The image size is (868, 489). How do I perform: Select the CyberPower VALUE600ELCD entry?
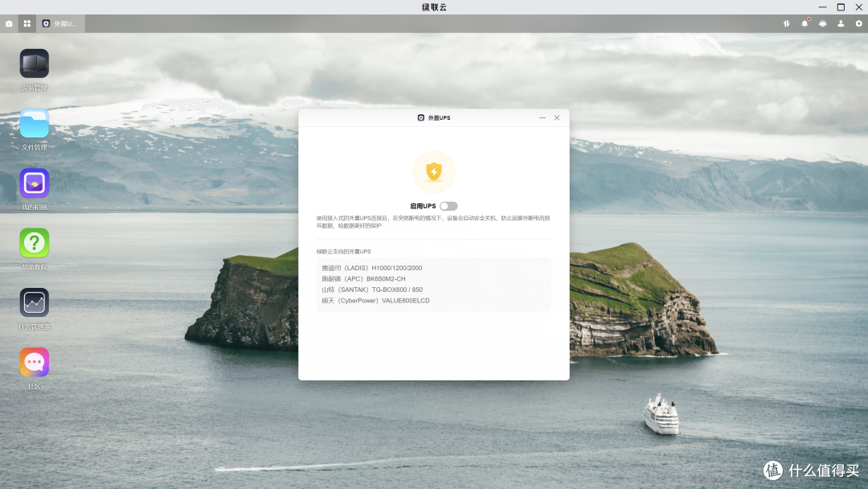(375, 301)
